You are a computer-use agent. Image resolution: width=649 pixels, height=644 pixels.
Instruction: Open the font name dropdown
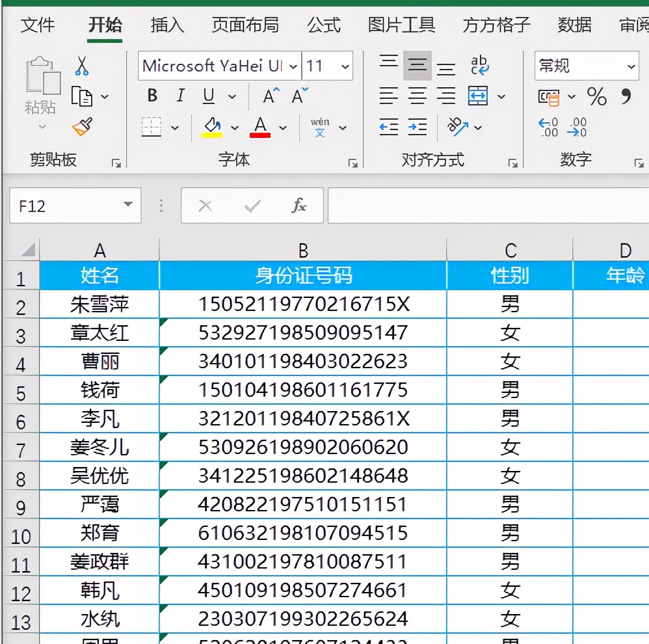point(294,66)
